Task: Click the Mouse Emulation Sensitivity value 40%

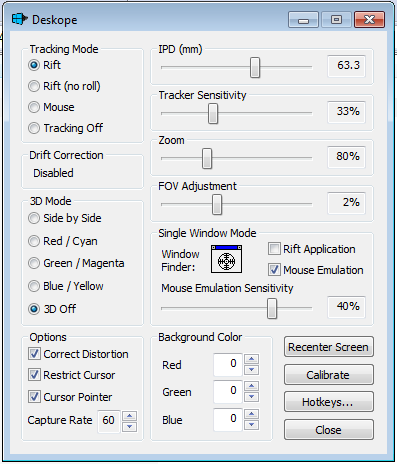Action: [x=346, y=306]
